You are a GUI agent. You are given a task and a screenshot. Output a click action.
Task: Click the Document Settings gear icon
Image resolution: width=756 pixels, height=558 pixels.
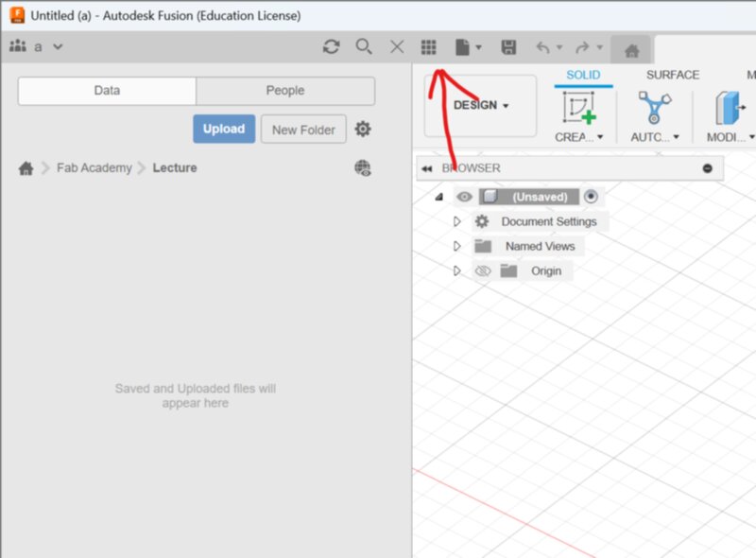[x=482, y=221]
